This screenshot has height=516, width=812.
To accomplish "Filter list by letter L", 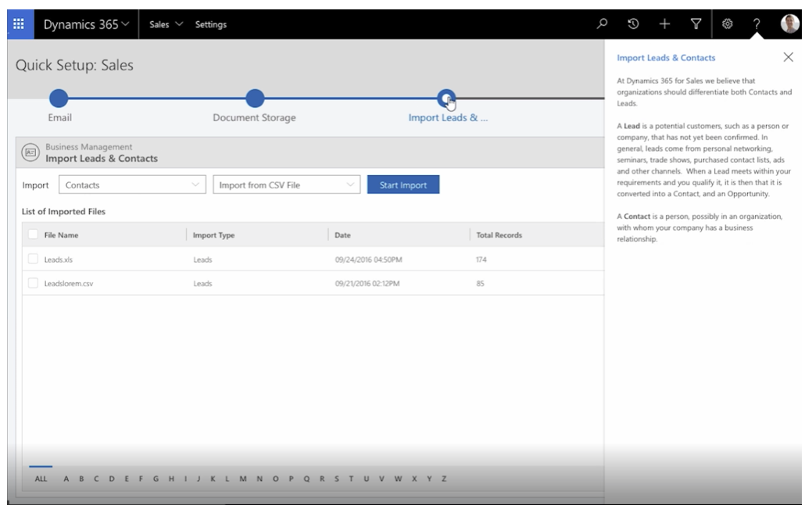I will pos(227,478).
